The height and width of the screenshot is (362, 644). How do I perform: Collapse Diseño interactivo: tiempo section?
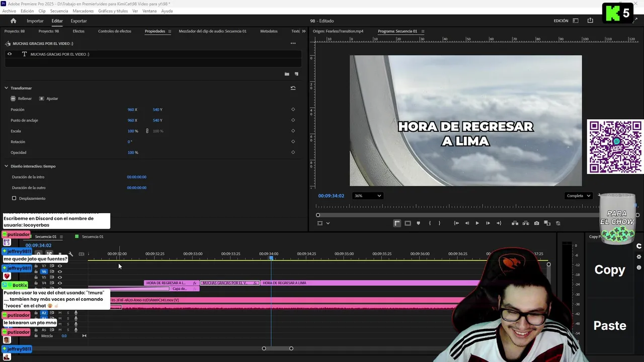click(x=6, y=166)
